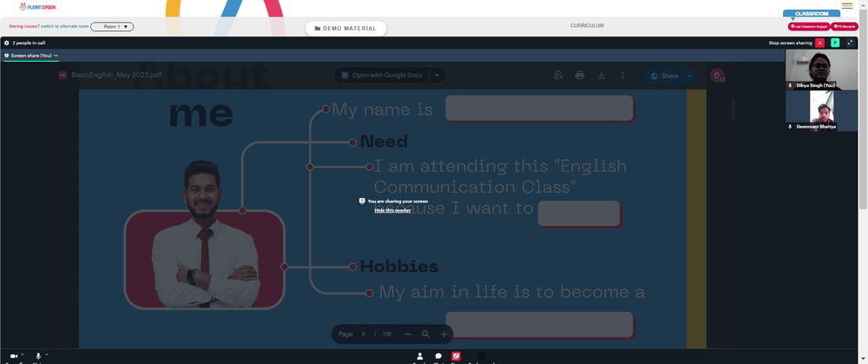Open the Chat panel
868x364 pixels.
point(438,356)
